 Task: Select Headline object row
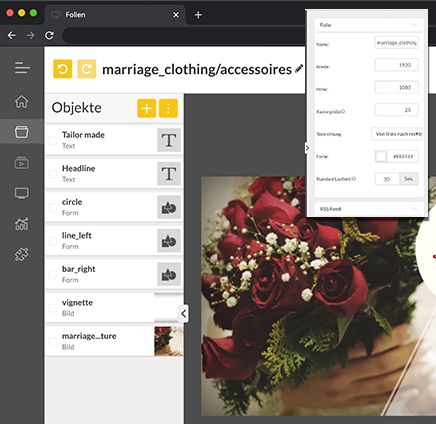(x=114, y=174)
